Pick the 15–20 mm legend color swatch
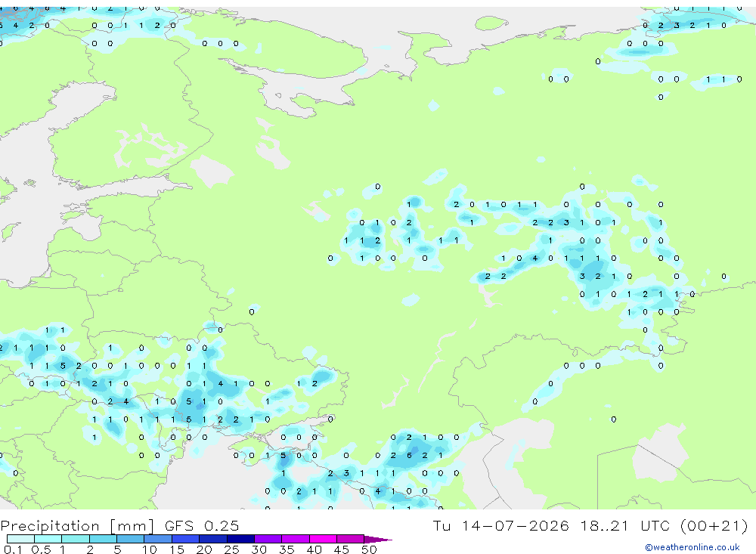 (185, 539)
